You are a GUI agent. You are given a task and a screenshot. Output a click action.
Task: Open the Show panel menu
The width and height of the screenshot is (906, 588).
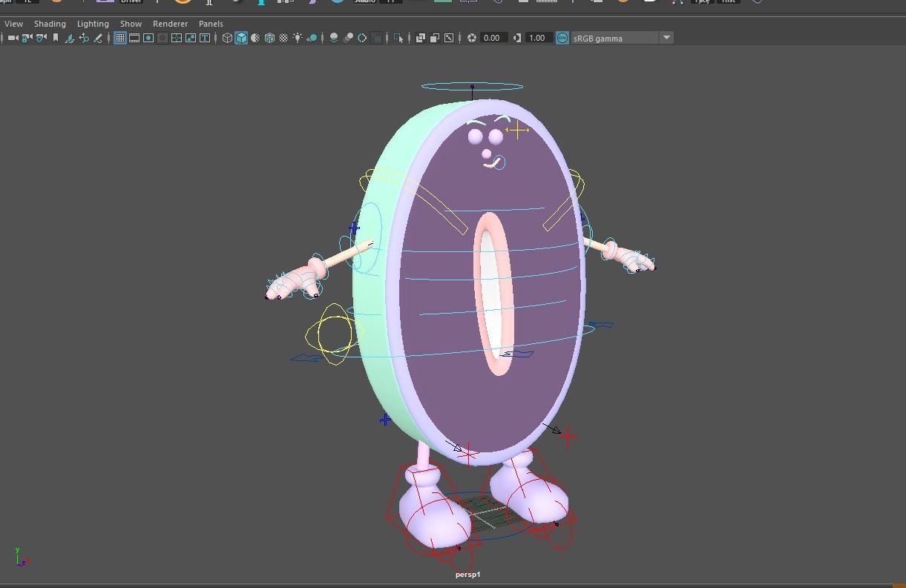[131, 24]
